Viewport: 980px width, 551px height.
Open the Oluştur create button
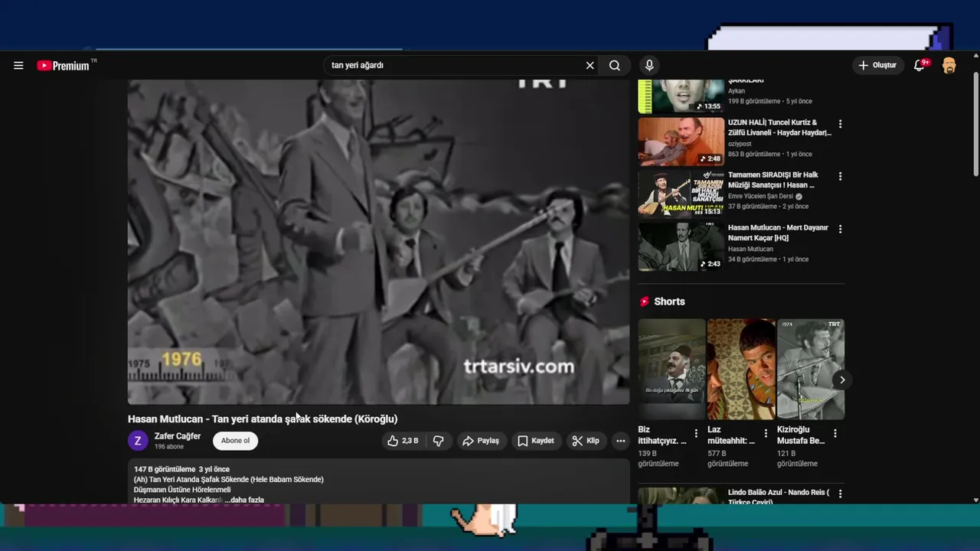[x=877, y=66]
